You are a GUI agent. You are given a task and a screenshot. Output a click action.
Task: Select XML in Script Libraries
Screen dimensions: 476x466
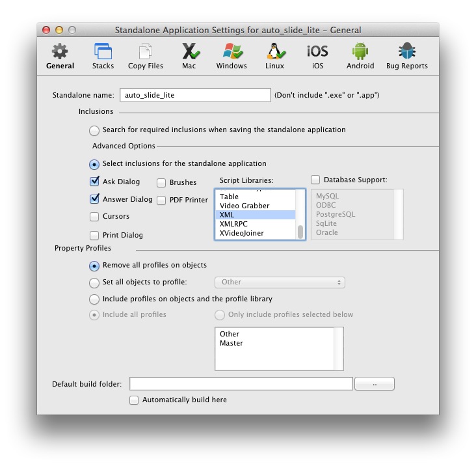coord(255,215)
